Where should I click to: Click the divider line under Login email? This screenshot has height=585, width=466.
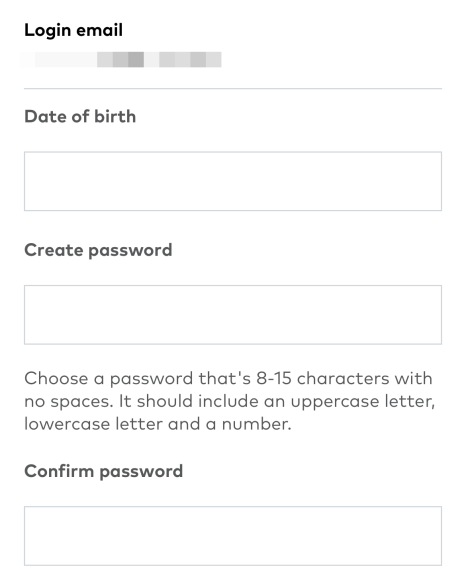tap(233, 89)
